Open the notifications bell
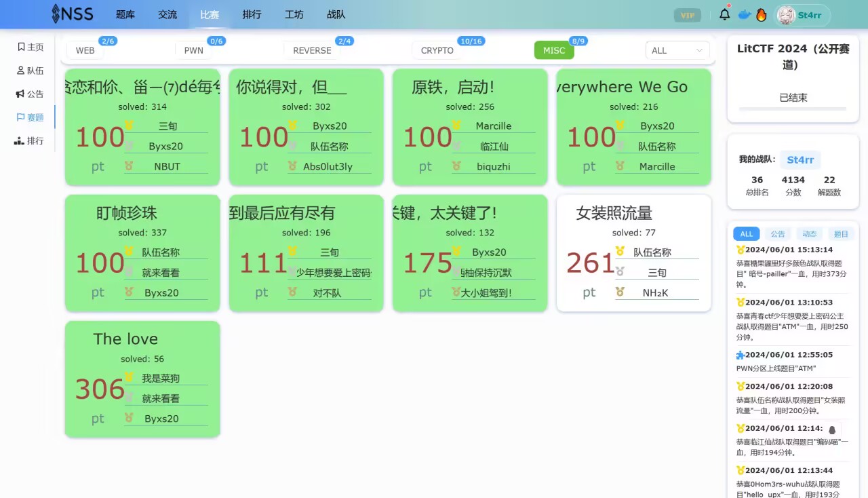The height and width of the screenshot is (498, 868). pos(725,14)
